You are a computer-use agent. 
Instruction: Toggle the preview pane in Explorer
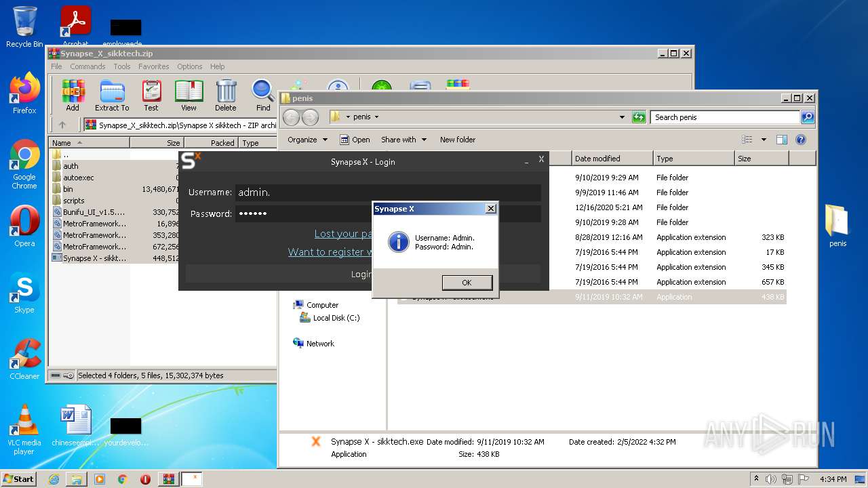pos(782,140)
